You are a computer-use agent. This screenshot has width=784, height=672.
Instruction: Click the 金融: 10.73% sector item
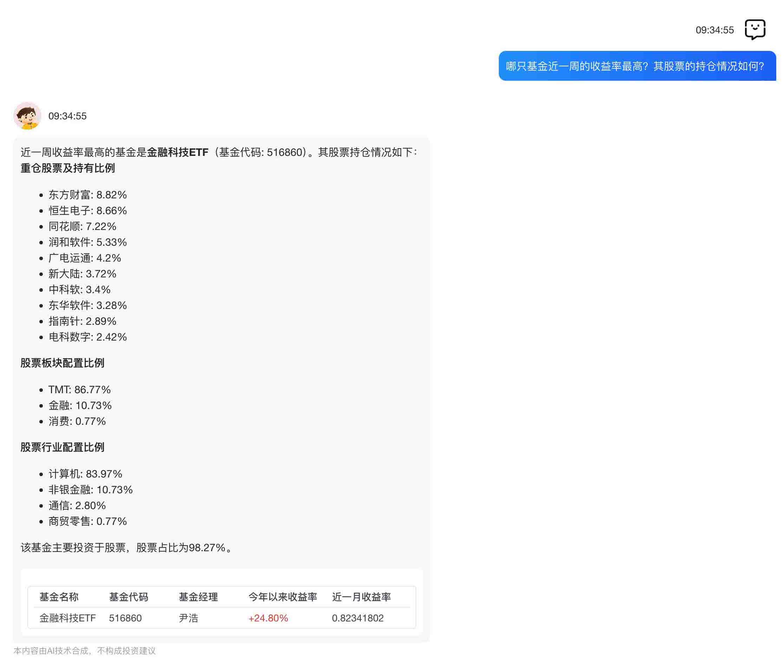[x=80, y=406]
